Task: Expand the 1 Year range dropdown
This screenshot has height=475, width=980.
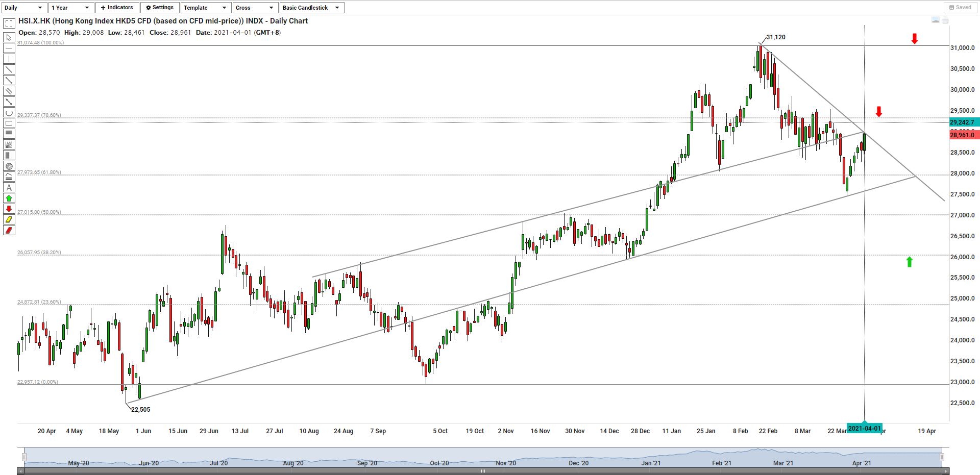Action: point(70,8)
